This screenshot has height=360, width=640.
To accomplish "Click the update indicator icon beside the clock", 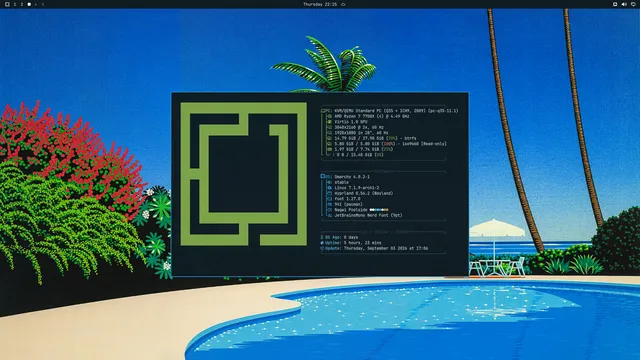I will [x=343, y=4].
